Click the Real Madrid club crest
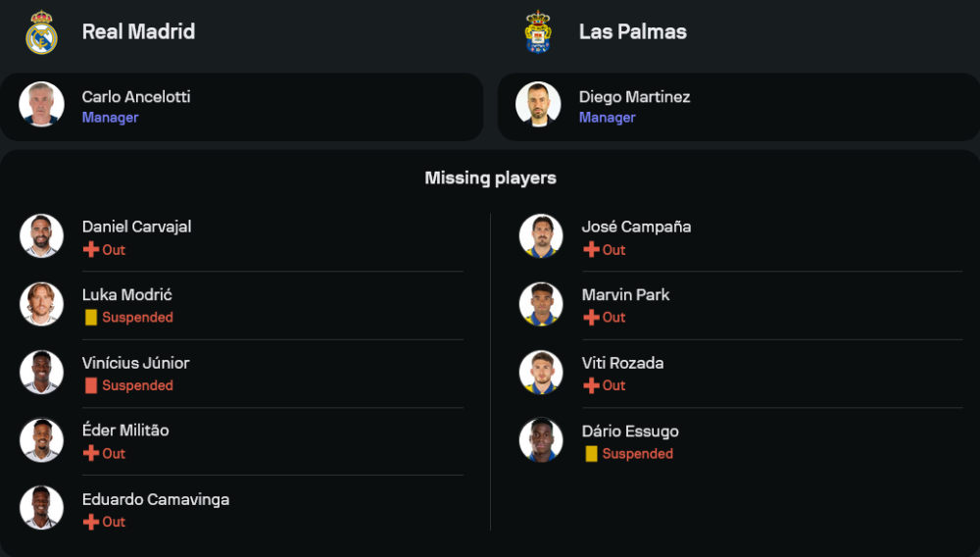The height and width of the screenshot is (557, 980). point(41,32)
